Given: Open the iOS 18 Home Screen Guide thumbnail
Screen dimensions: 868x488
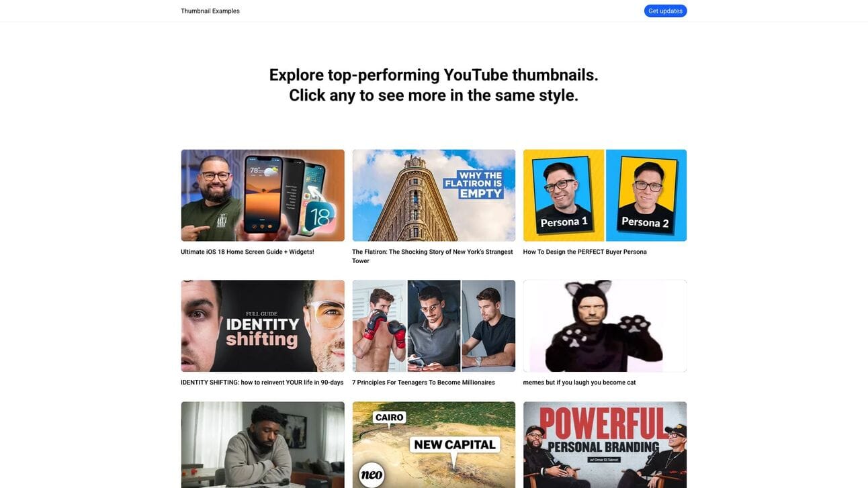Looking at the screenshot, I should 263,195.
